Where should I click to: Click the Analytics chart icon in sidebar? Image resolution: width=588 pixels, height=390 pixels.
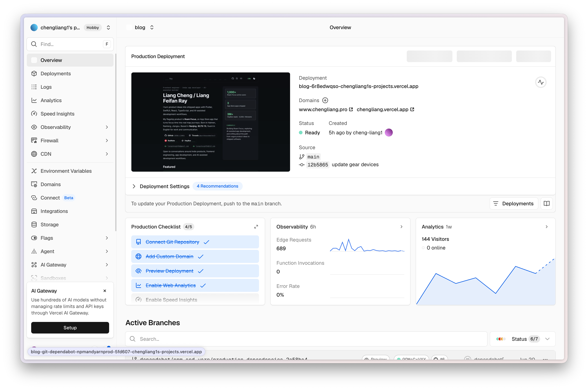coord(34,100)
